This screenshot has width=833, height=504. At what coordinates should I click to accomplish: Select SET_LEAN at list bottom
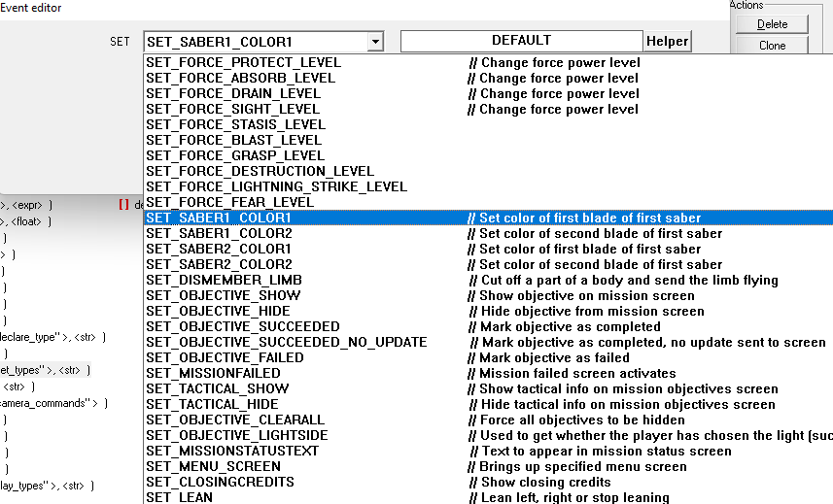[x=488, y=497]
